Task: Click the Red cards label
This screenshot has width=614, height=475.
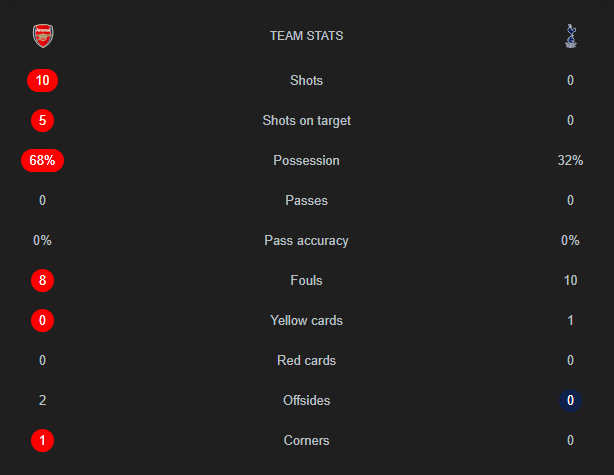Action: click(306, 360)
